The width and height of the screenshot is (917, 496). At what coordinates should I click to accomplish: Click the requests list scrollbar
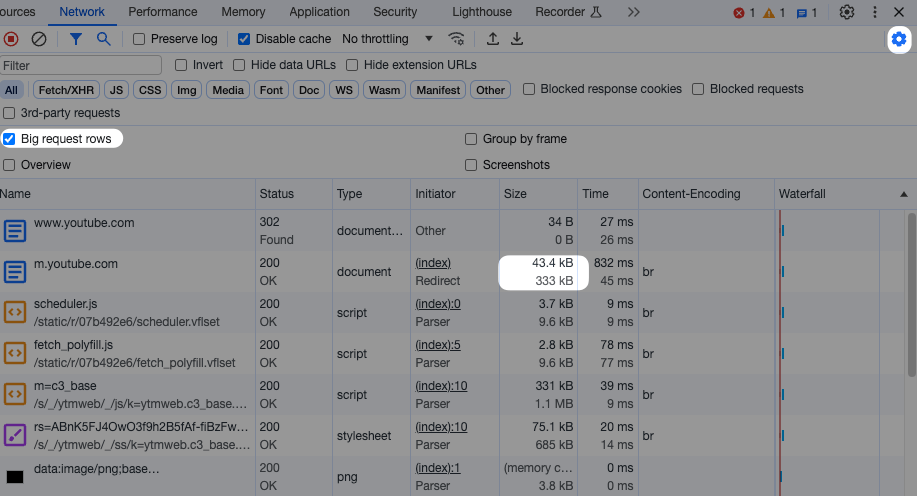912,295
